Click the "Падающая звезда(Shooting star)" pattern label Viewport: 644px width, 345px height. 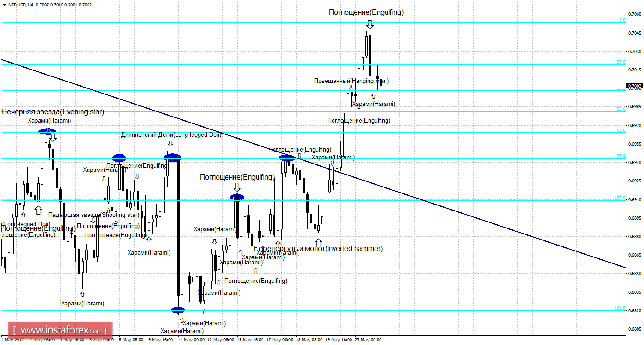click(x=94, y=215)
